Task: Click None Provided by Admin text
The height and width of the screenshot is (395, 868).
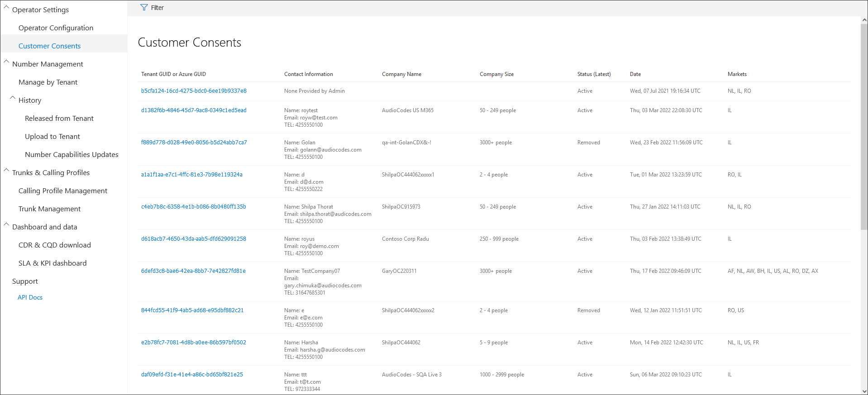Action: click(315, 91)
